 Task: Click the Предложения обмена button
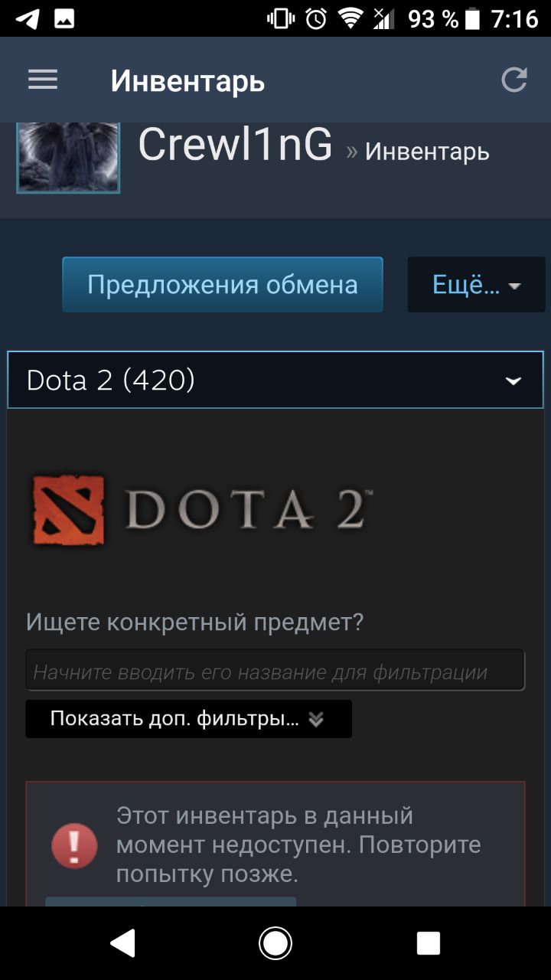click(x=223, y=285)
